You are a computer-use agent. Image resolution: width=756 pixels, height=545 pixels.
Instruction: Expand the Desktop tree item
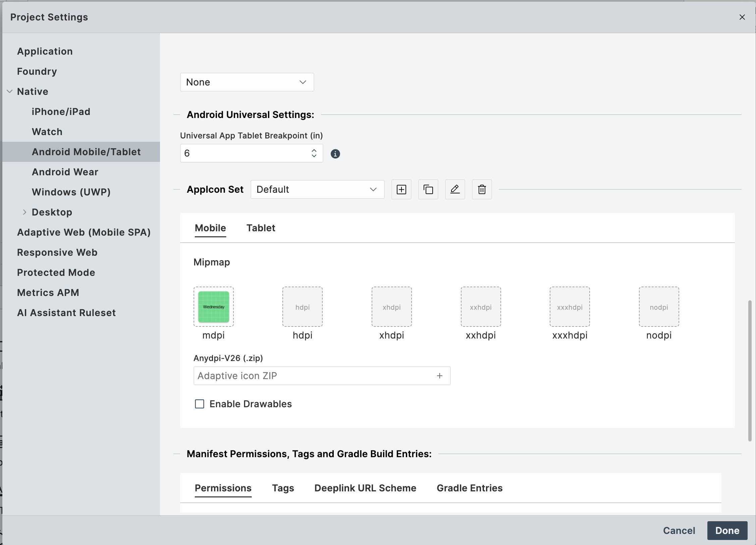[x=24, y=212]
